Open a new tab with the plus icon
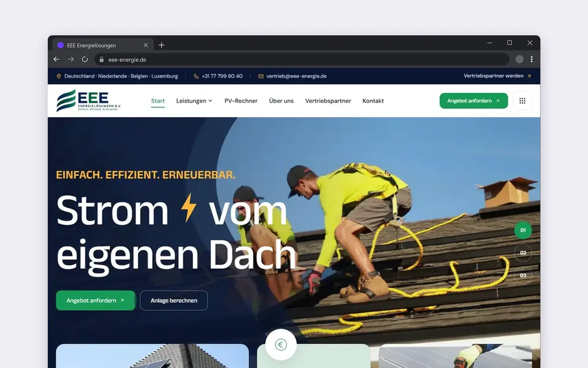588x368 pixels. pos(161,45)
